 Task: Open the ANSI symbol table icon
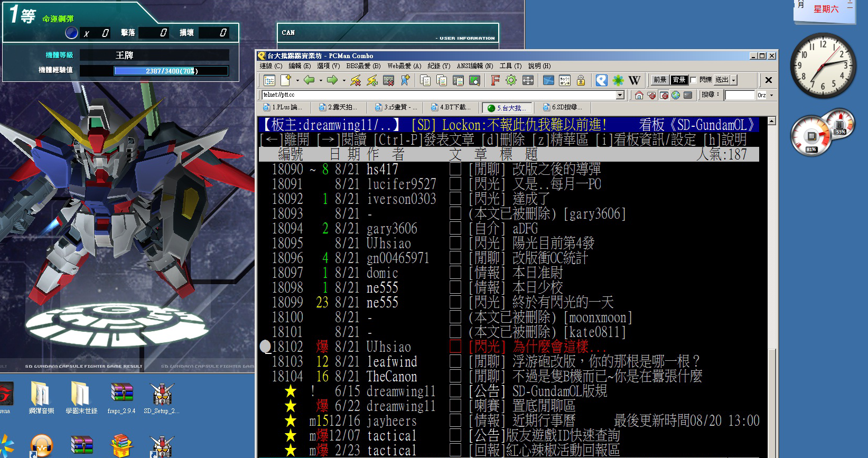tap(565, 80)
